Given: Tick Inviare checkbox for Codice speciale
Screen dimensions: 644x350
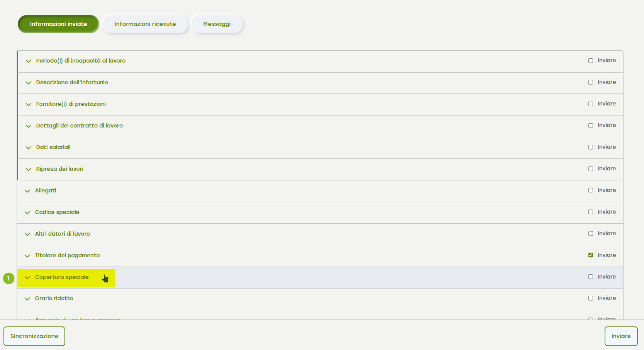Looking at the screenshot, I should tap(591, 212).
